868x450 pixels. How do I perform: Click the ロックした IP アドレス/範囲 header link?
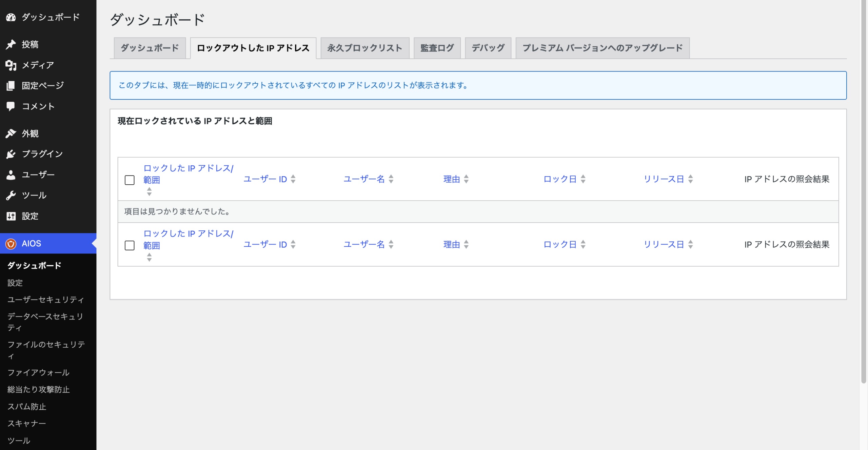coord(188,174)
